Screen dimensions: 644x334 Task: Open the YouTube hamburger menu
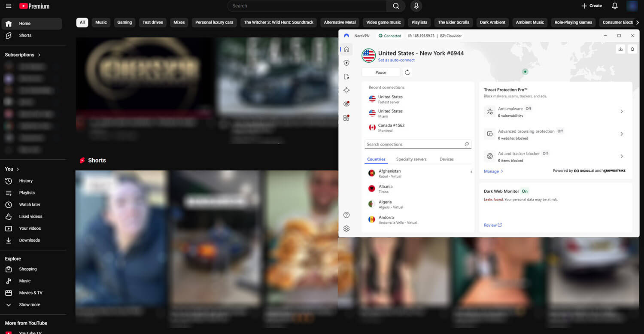point(9,6)
